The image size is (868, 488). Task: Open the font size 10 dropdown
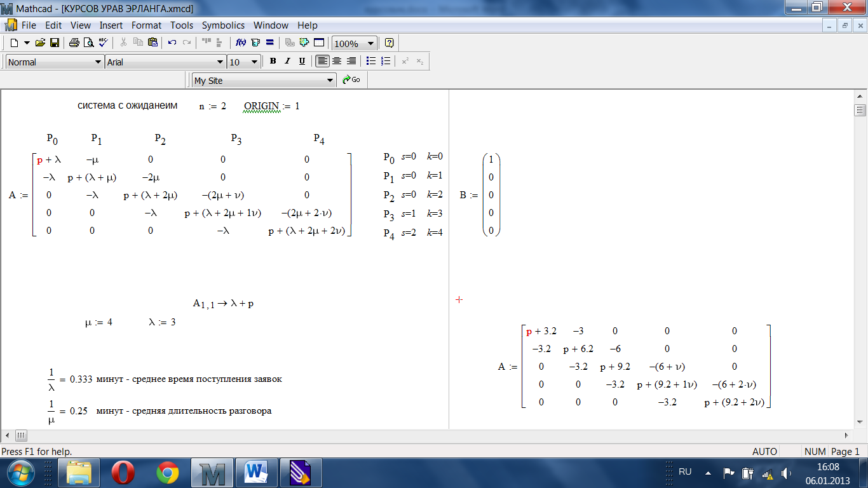point(255,62)
